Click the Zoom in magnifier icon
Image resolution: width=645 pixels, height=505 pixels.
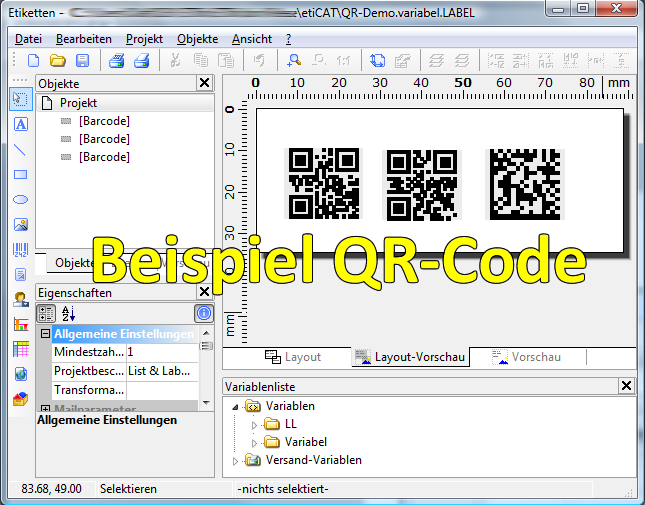pos(294,61)
